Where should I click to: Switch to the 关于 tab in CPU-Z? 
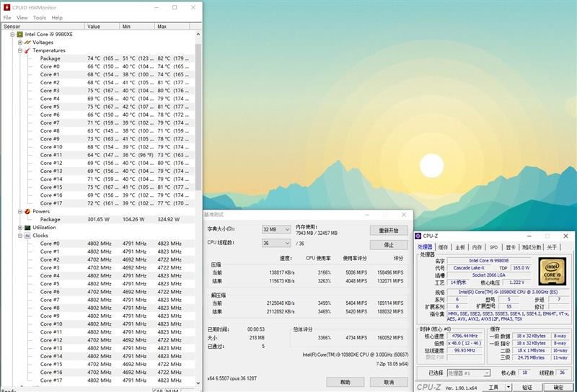tap(552, 247)
